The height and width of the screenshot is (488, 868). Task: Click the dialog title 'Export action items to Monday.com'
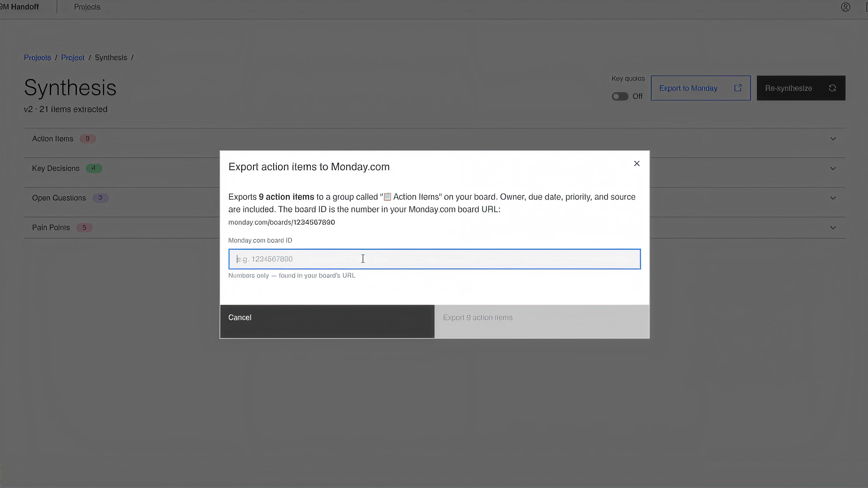309,167
